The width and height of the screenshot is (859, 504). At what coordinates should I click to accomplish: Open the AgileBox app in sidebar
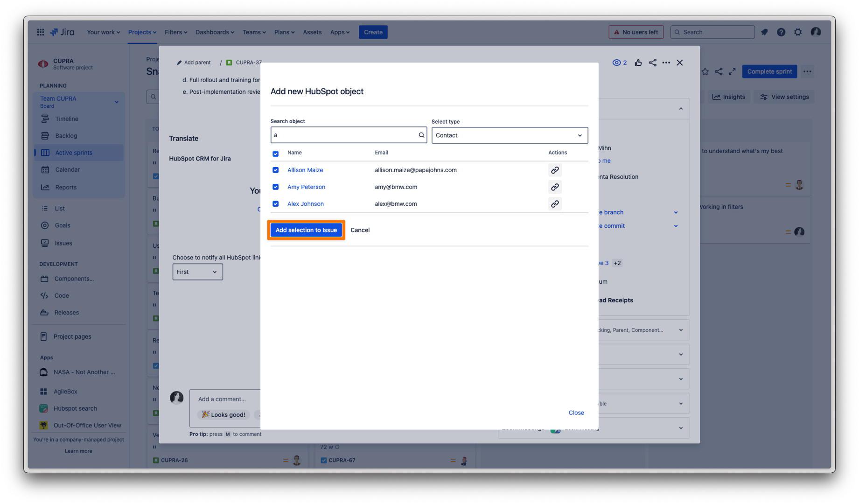coord(78,392)
